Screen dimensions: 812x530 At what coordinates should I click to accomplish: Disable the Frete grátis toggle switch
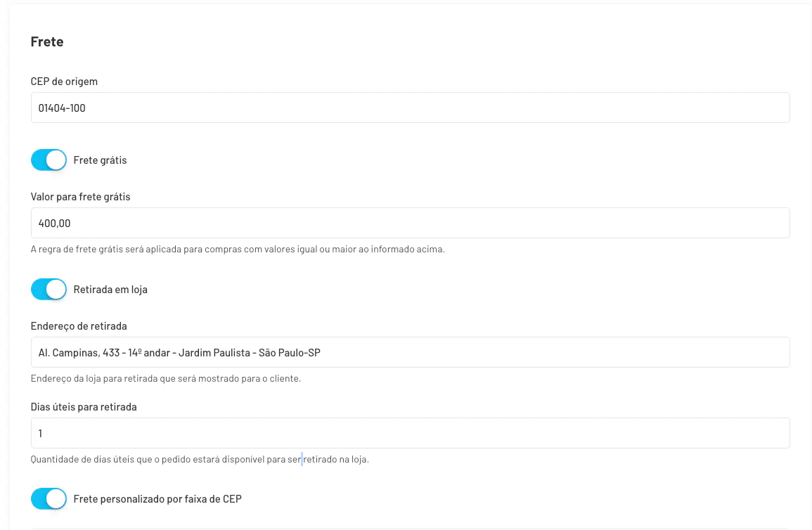[x=49, y=160]
